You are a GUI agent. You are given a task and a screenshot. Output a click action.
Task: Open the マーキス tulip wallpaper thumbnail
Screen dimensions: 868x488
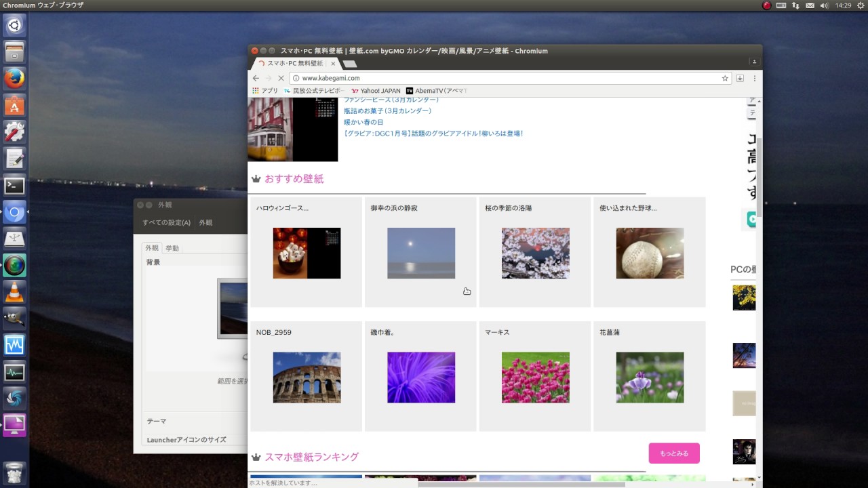[536, 377]
